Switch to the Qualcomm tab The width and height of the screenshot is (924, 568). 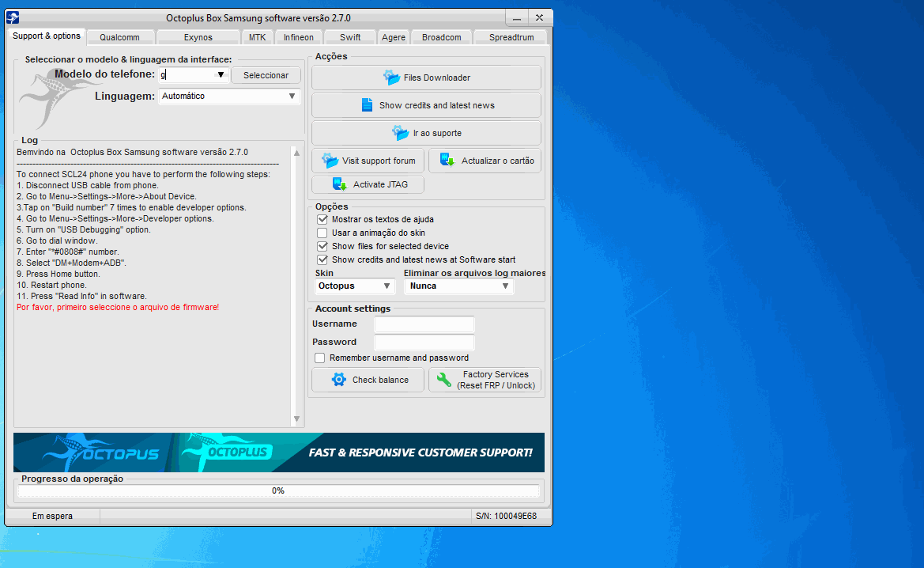(119, 37)
